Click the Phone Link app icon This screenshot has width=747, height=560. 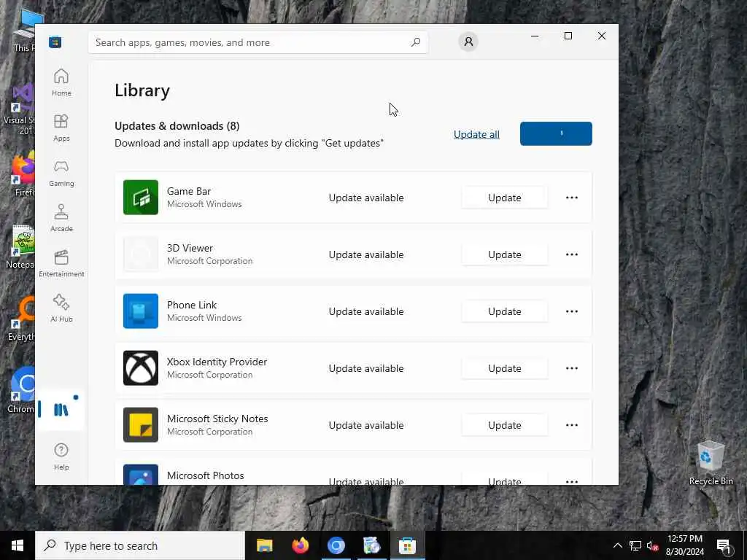(141, 311)
